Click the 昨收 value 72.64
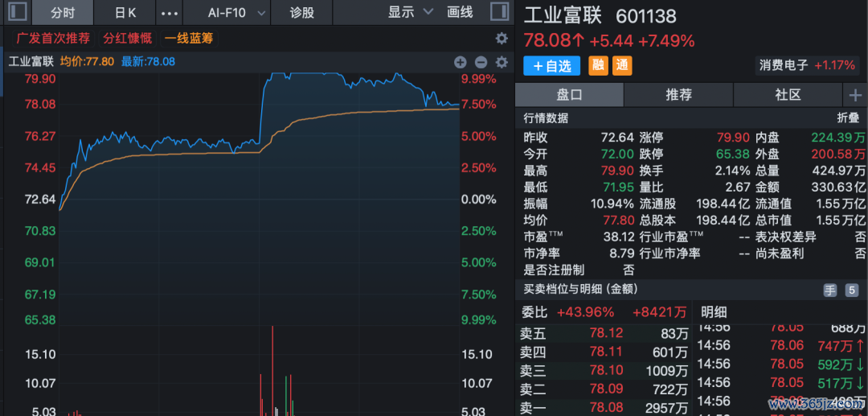The height and width of the screenshot is (416, 868). tap(619, 138)
